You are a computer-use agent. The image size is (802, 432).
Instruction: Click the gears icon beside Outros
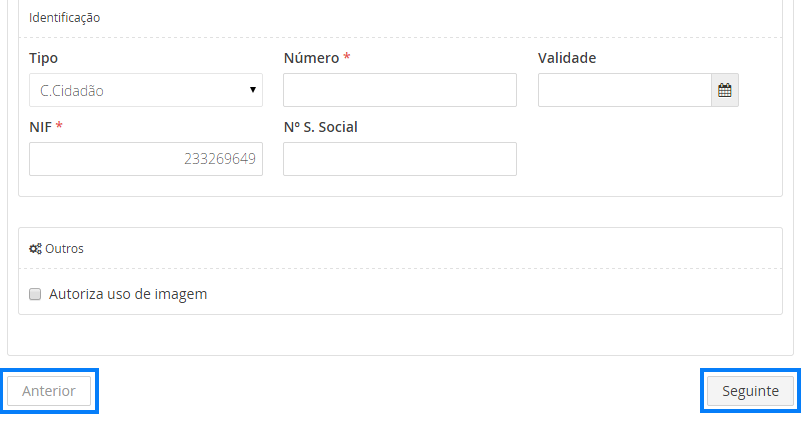pos(35,248)
